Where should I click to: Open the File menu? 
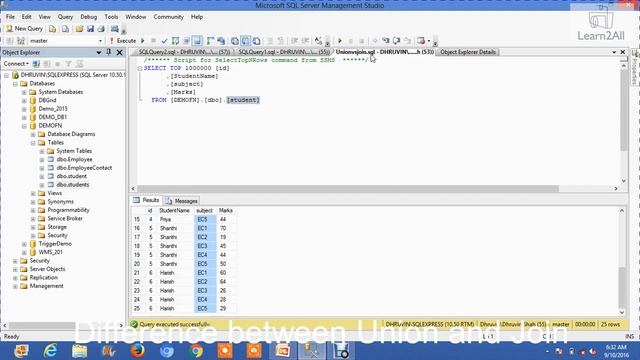click(x=10, y=17)
